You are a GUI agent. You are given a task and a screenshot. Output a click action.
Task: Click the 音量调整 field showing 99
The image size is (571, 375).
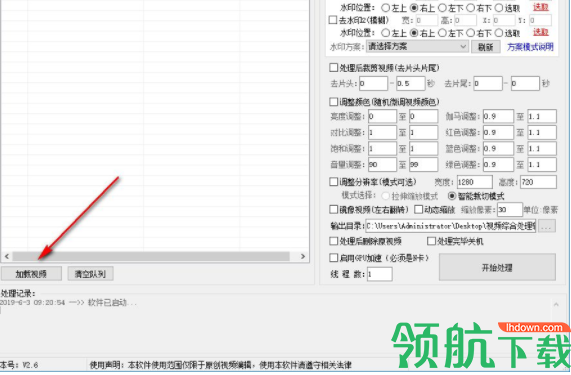coord(424,165)
